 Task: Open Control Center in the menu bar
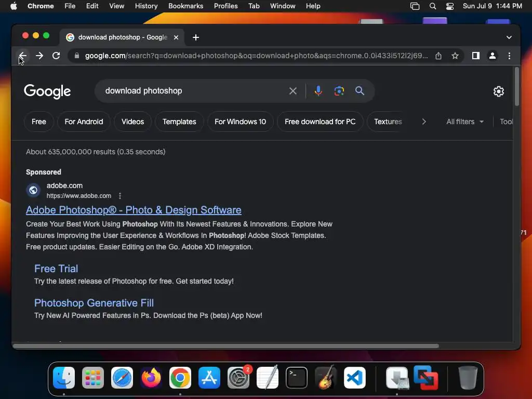pos(450,6)
